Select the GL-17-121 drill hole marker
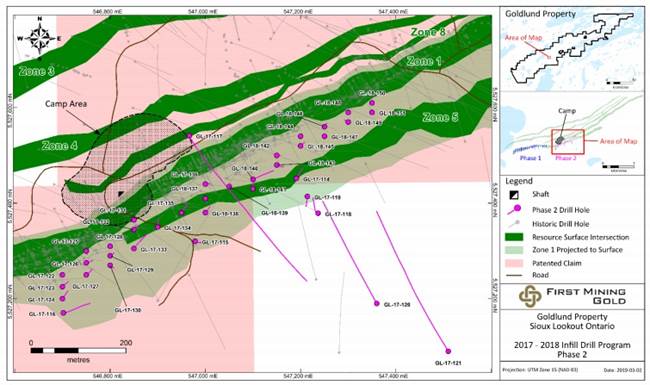650x385 pixels. point(448,351)
